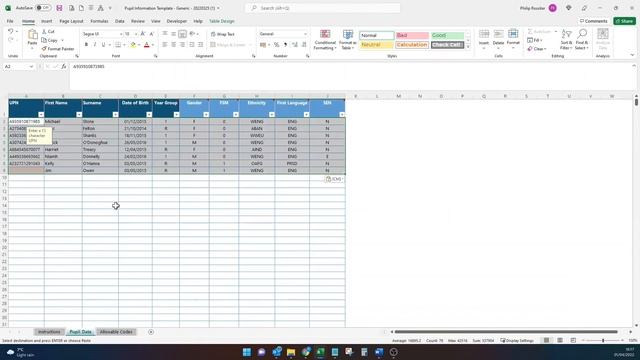
Task: Switch to Instructions sheet tab
Action: [x=49, y=332]
